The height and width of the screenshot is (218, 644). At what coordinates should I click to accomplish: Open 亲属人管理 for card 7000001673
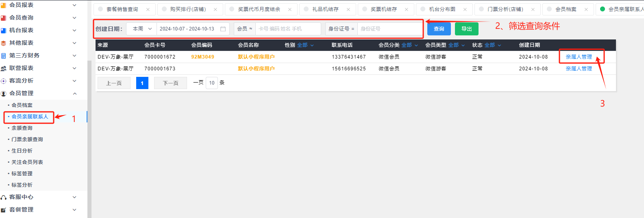[579, 69]
